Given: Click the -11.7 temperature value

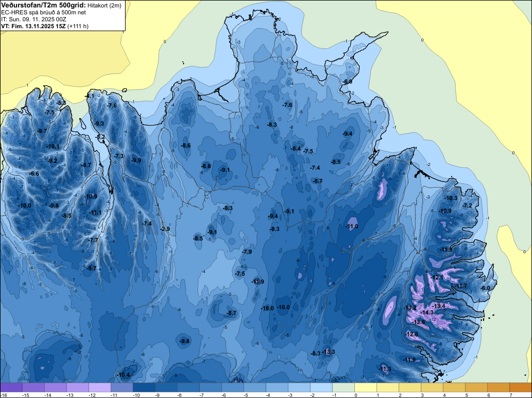Looking at the screenshot, I should (x=460, y=286).
